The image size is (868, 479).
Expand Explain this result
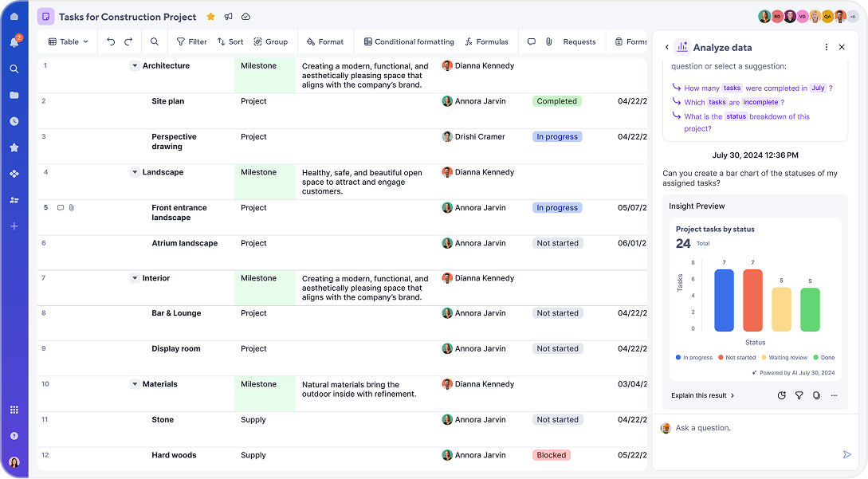click(702, 395)
